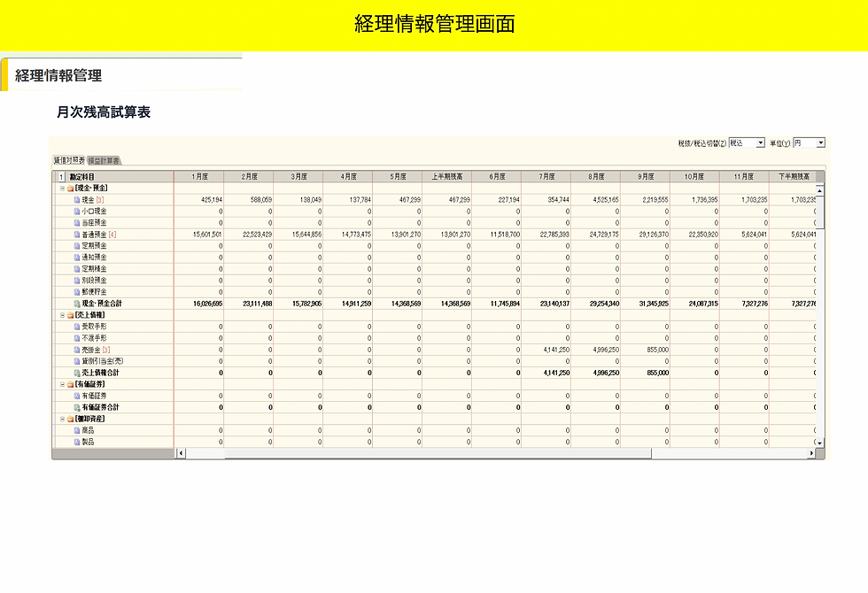Image resolution: width=868 pixels, height=593 pixels.
Task: Select the 16,026,695 total cell for 1月度
Action: coord(198,304)
